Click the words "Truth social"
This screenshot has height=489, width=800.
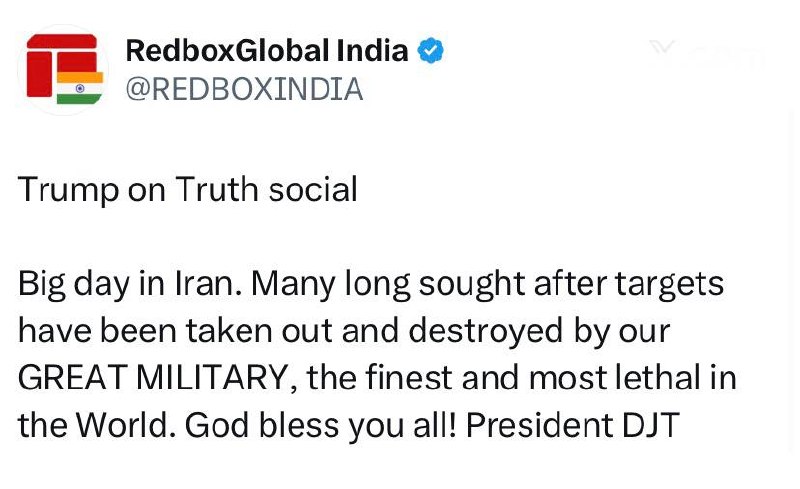tap(267, 189)
